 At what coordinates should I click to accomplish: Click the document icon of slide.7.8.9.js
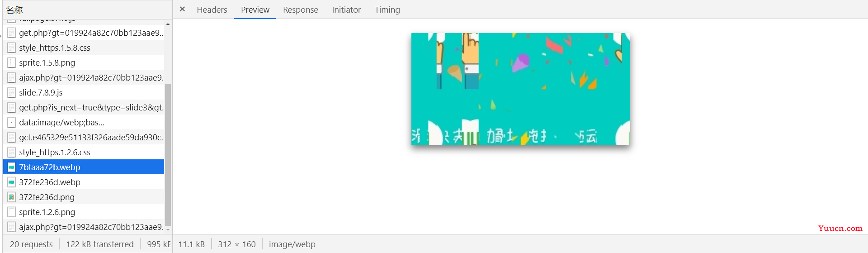tap(12, 92)
